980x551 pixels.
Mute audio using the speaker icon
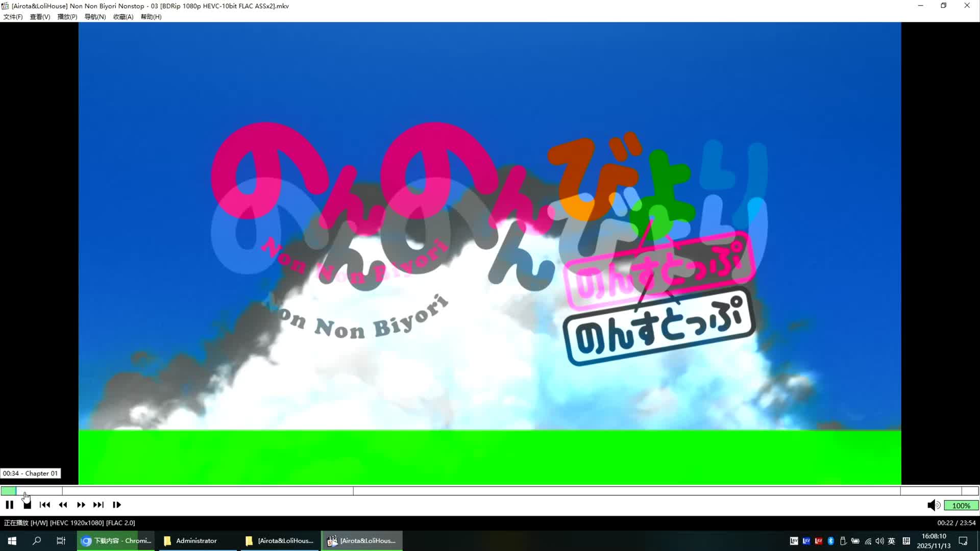pos(933,506)
